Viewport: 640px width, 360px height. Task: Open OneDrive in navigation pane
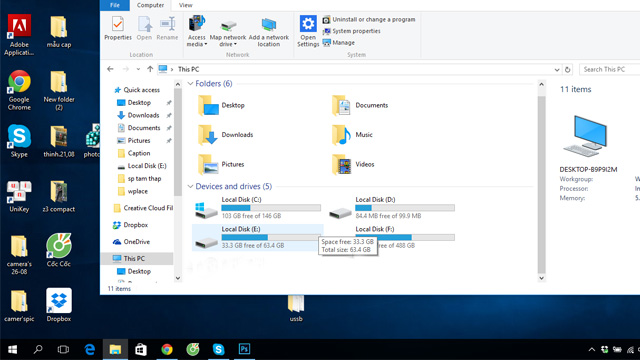click(x=136, y=242)
